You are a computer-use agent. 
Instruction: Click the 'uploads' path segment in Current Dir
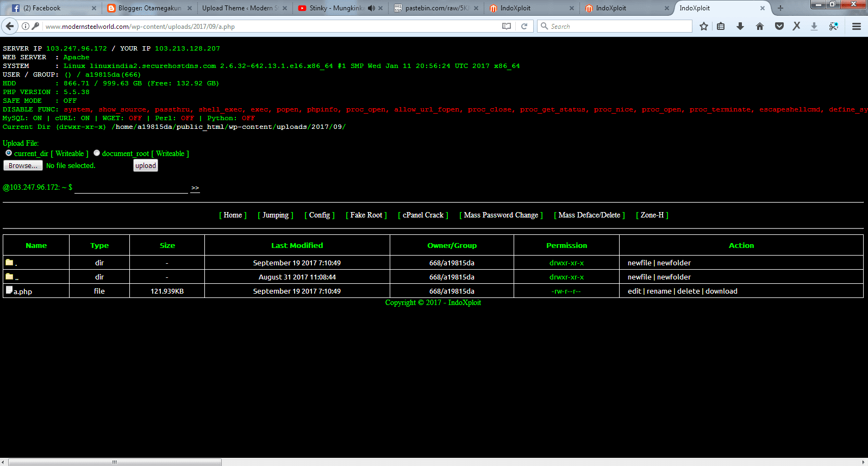[x=291, y=127]
